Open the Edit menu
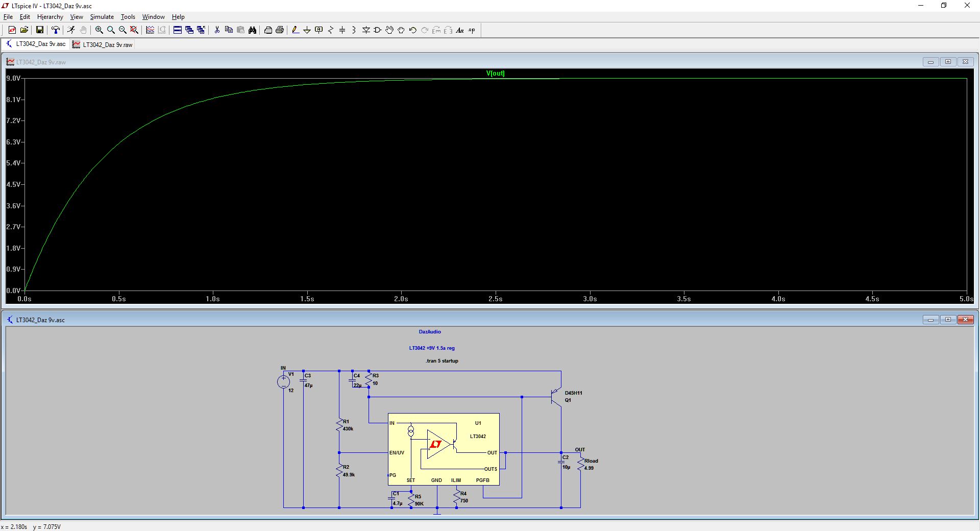980x531 pixels. click(x=24, y=17)
